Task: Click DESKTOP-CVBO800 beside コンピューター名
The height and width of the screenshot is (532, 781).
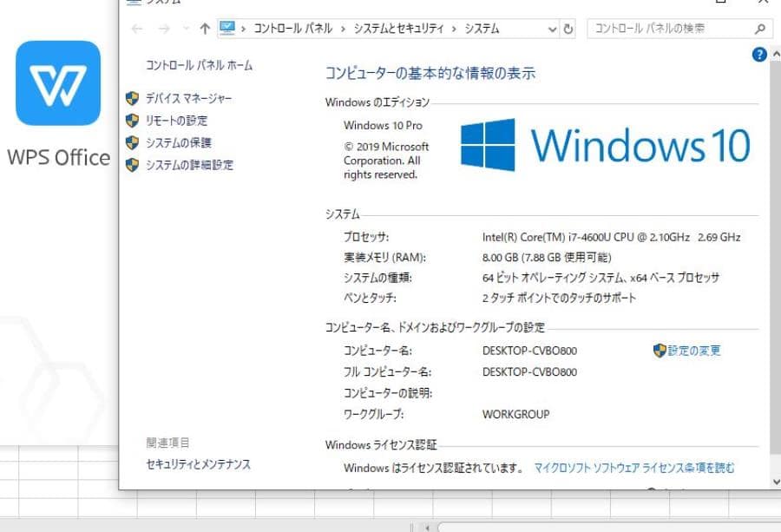Action: pos(529,351)
